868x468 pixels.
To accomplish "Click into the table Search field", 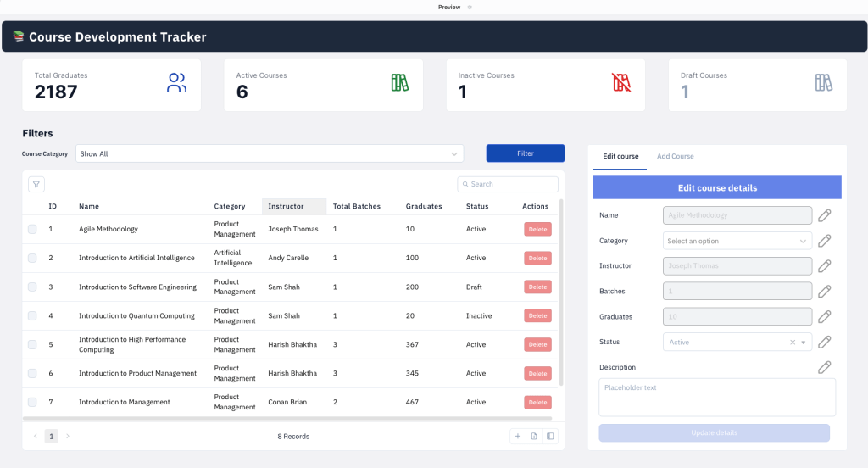I will 508,185.
